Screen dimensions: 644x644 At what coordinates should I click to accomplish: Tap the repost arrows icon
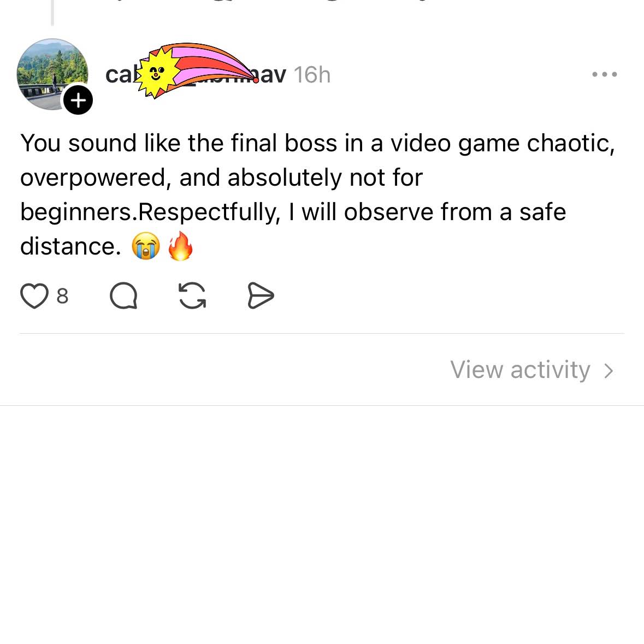tap(192, 296)
